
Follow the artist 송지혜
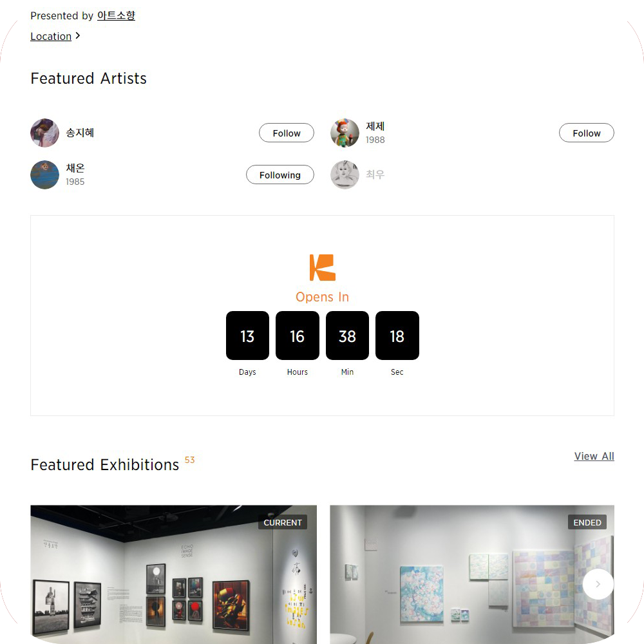tap(287, 133)
